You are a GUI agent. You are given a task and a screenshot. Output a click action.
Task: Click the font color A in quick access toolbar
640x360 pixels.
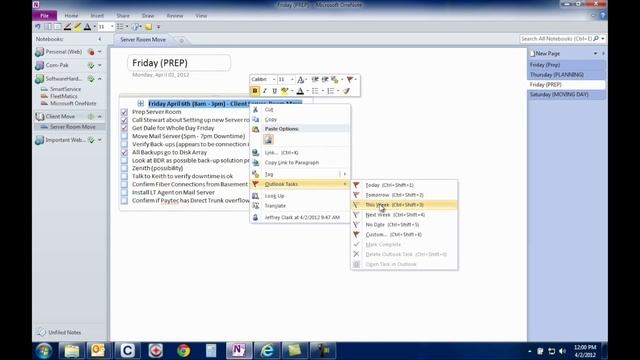(87, 27)
